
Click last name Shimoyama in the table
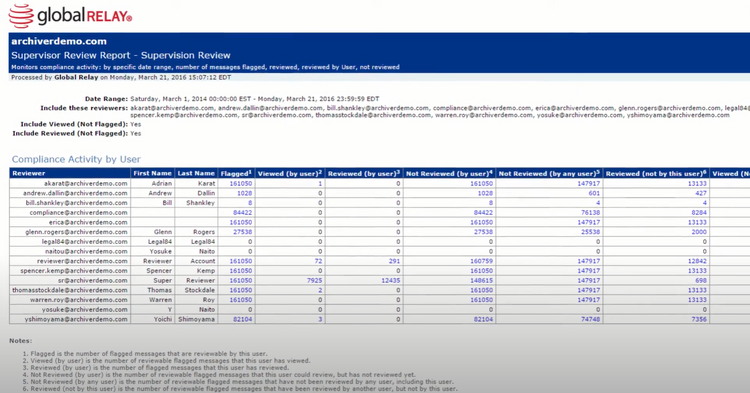(197, 319)
